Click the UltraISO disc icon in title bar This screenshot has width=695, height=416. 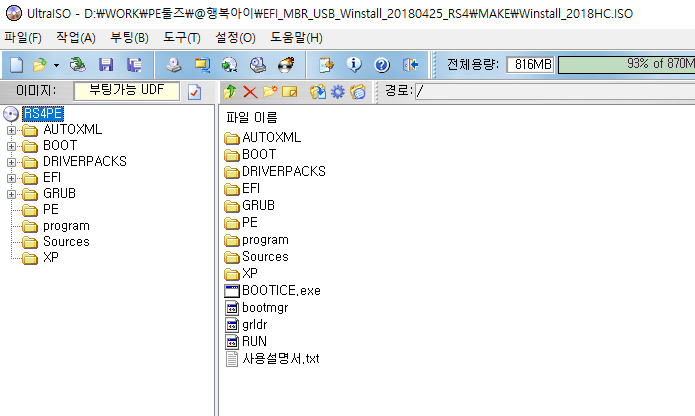(14, 13)
